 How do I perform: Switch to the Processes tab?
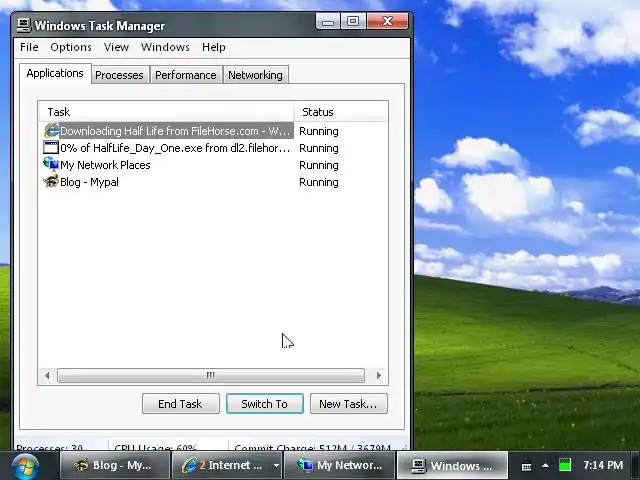click(x=119, y=75)
